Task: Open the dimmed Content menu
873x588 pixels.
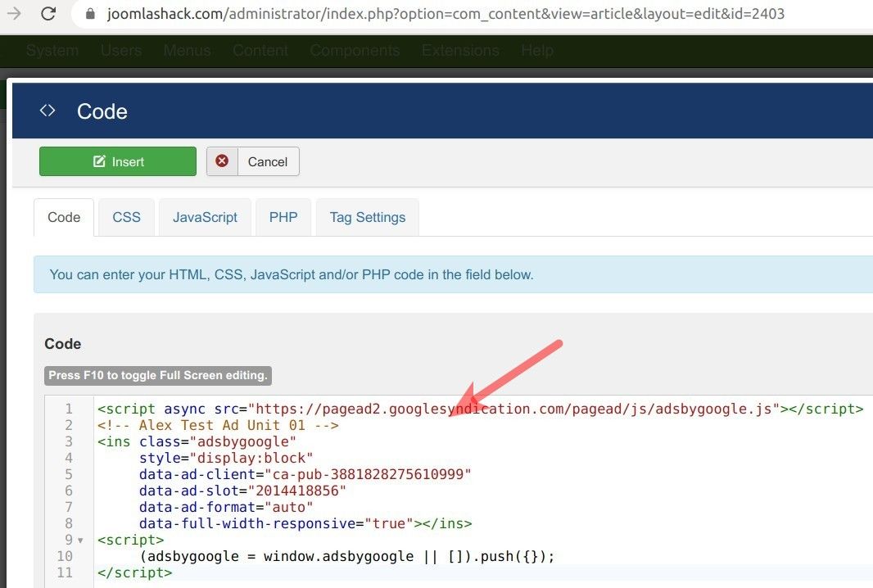Action: click(260, 51)
